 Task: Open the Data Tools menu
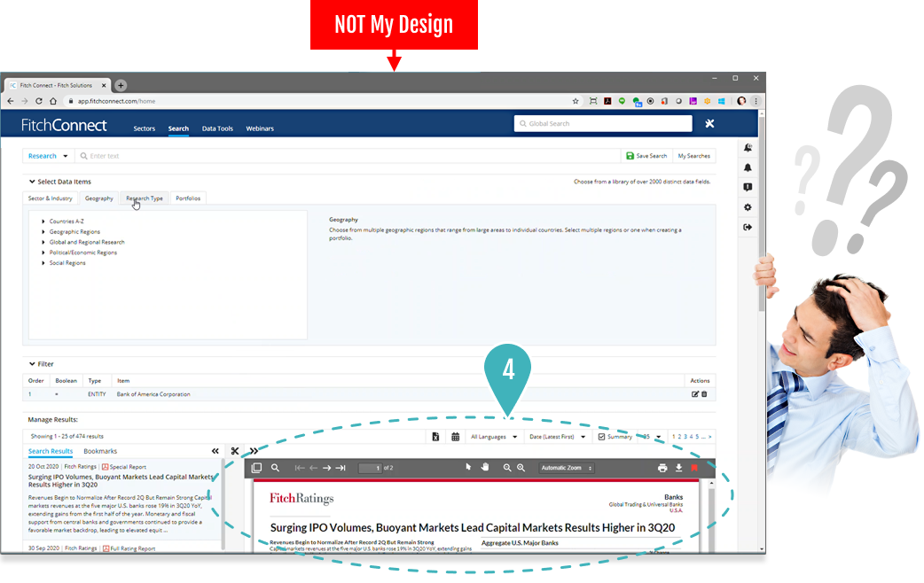pos(217,128)
